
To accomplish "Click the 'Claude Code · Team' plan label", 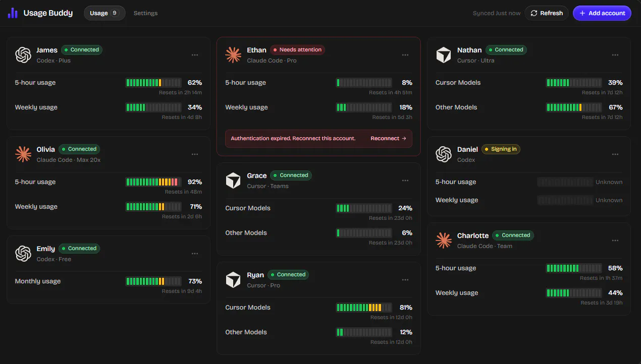I will (x=485, y=246).
